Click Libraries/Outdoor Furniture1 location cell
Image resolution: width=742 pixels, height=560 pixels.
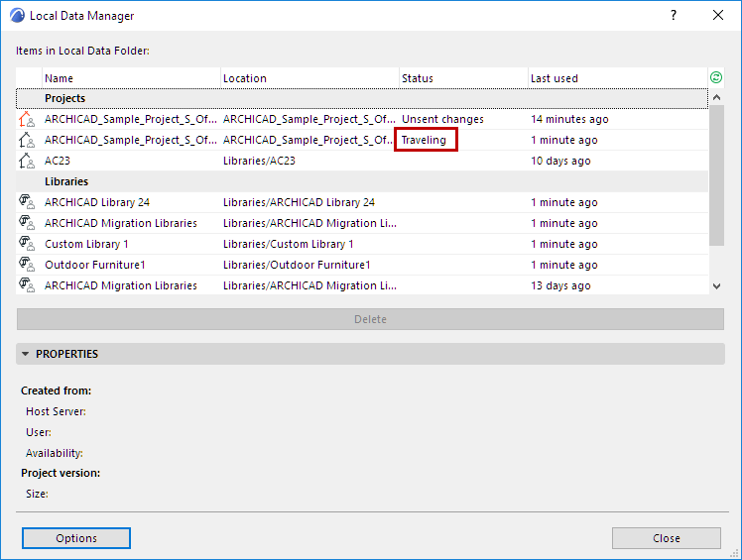coord(297,265)
